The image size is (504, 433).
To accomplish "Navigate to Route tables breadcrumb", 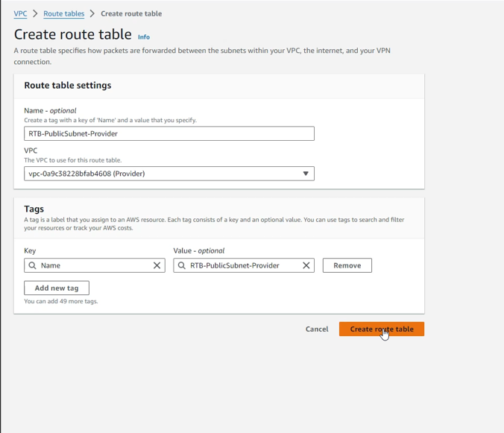I will tap(63, 13).
